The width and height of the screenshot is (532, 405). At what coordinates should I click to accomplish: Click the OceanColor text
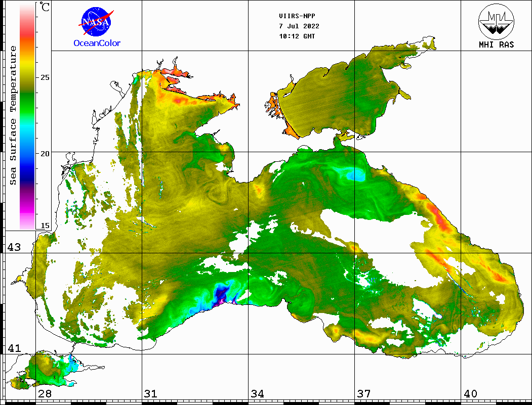tap(97, 43)
